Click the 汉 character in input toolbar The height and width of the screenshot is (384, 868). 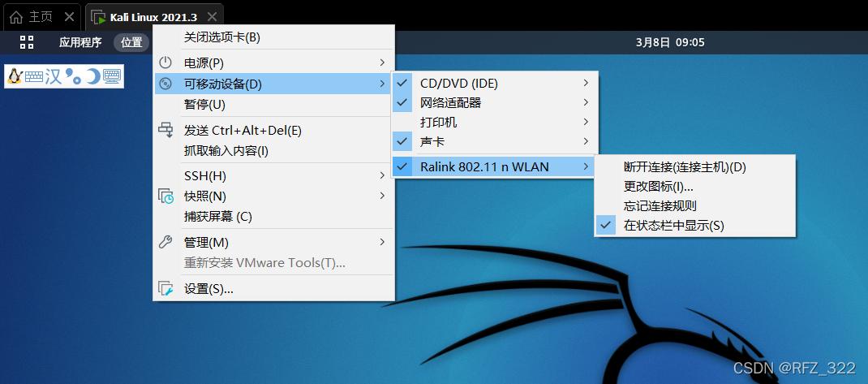(54, 76)
